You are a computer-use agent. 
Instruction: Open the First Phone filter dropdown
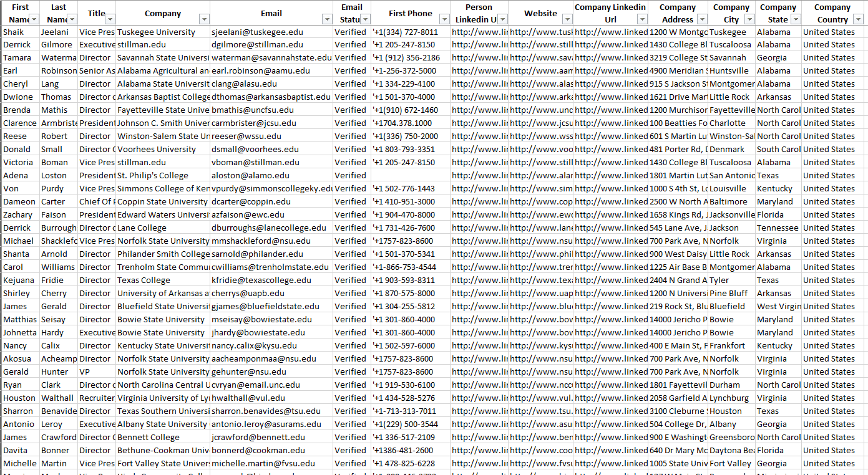(x=444, y=19)
